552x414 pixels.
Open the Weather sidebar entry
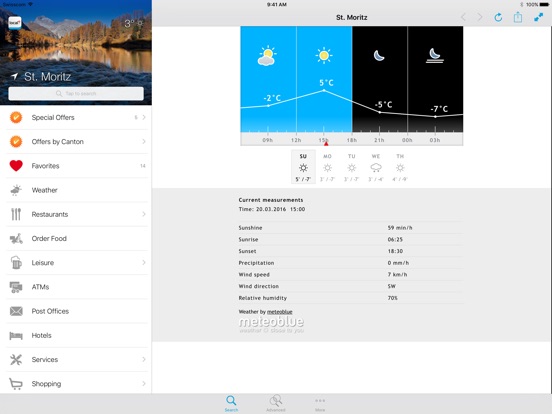(76, 190)
